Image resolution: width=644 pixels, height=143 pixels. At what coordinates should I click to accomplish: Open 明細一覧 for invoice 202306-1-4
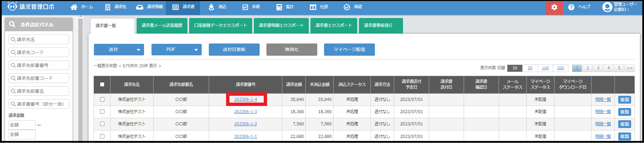tap(603, 100)
